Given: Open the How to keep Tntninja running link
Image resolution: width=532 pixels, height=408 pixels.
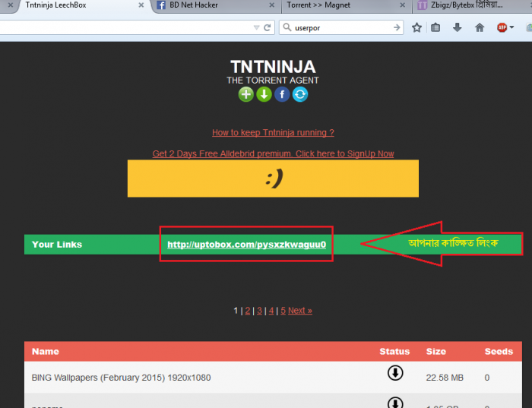Looking at the screenshot, I should tap(273, 133).
